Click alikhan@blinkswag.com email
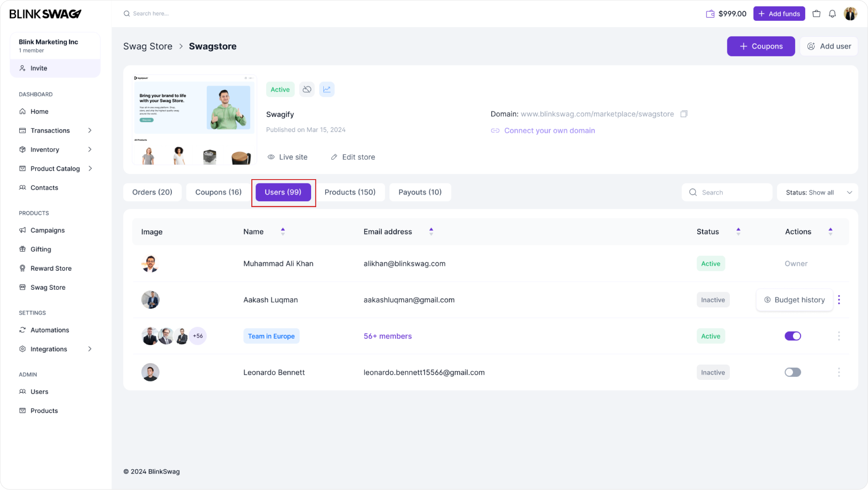868x490 pixels. (404, 264)
